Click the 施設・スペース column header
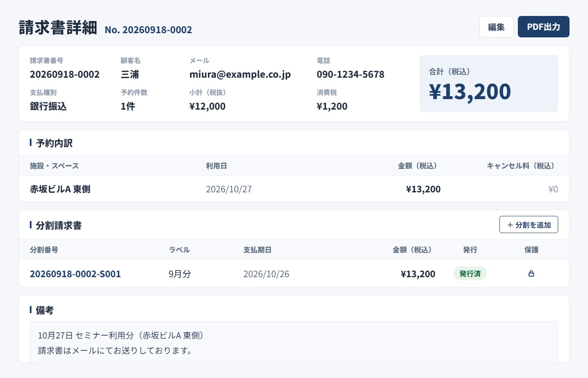The image size is (588, 378). point(54,166)
